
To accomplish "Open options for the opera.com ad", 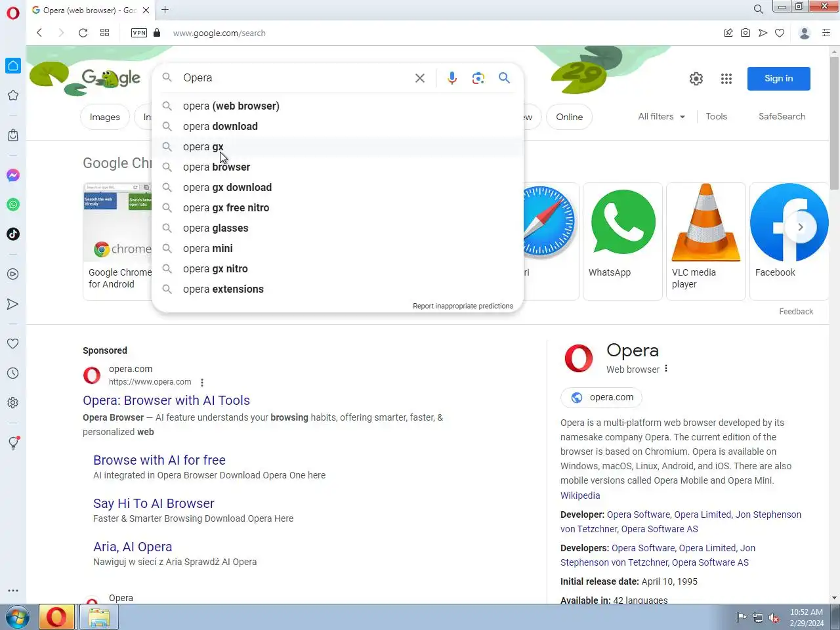I will [202, 383].
